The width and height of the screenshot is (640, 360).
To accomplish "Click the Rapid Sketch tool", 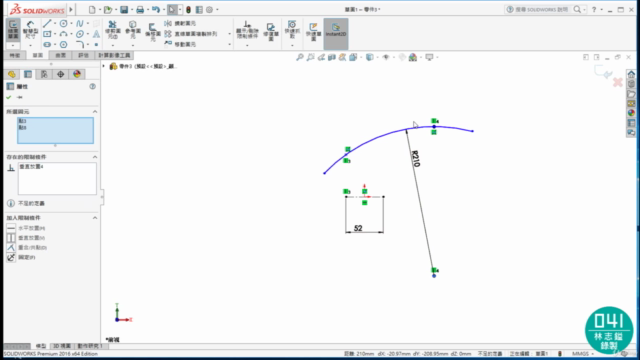I will 313,31.
